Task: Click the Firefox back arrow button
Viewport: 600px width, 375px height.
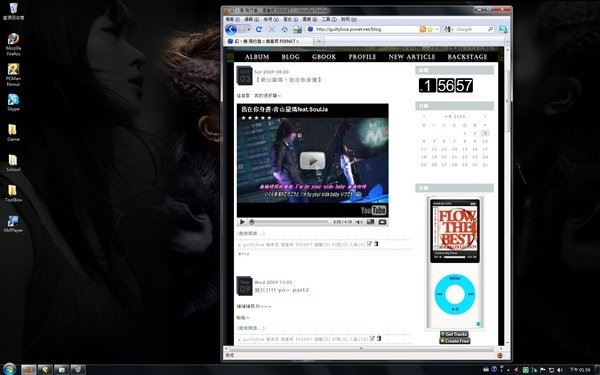Action: point(231,29)
